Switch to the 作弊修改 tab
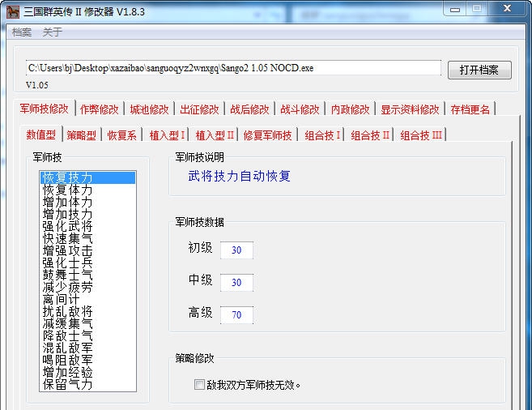Screen dimensions: 532x410 tap(99, 109)
